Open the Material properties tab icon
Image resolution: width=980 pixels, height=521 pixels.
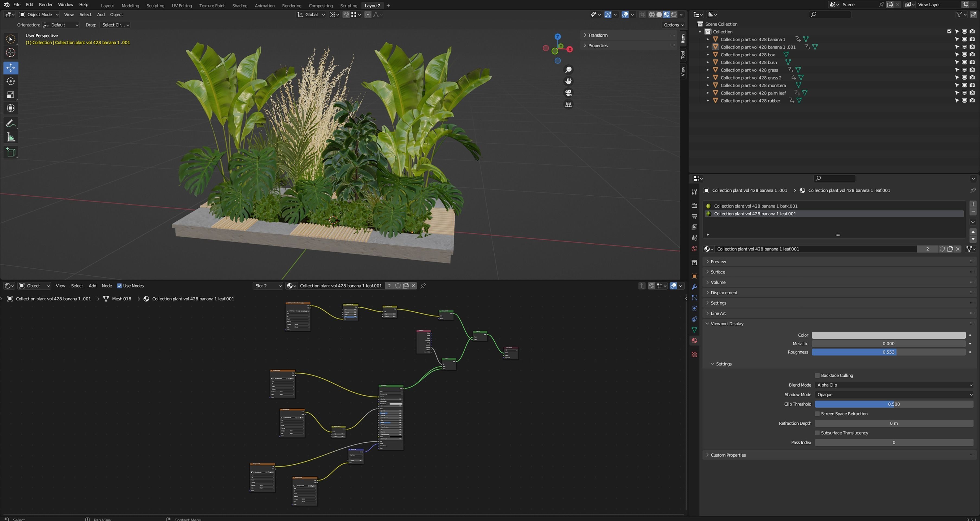pyautogui.click(x=694, y=341)
